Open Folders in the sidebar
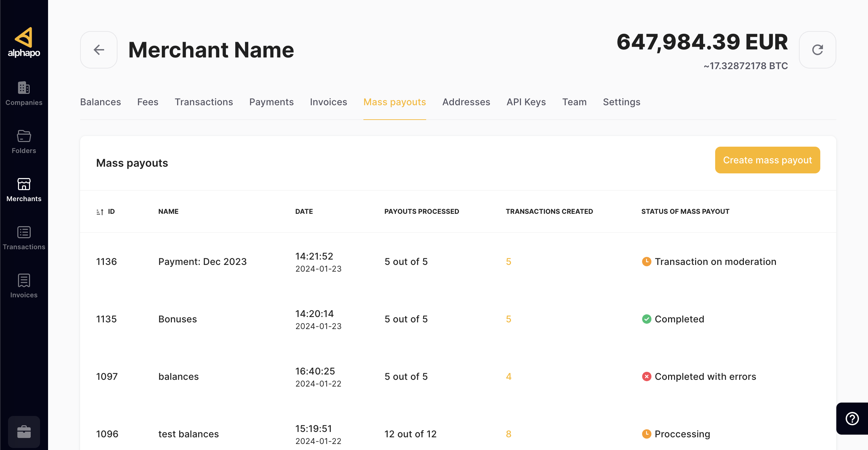 coord(24,142)
